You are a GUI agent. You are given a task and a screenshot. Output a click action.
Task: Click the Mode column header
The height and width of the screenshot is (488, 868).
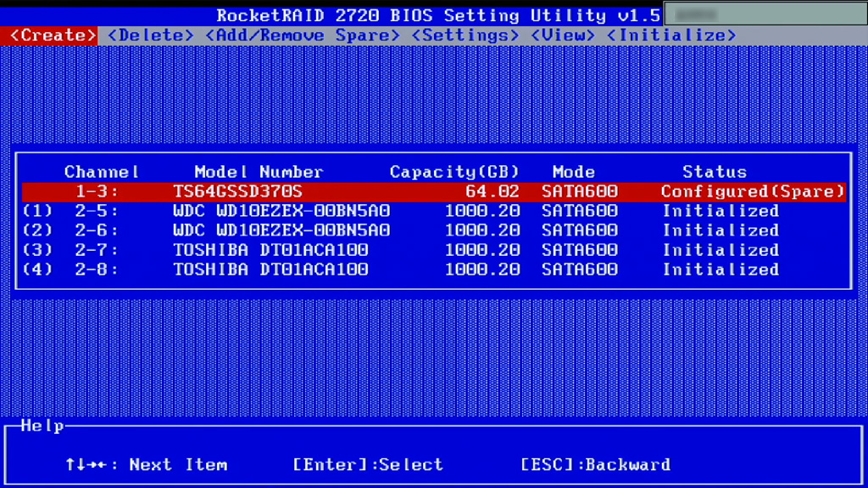pyautogui.click(x=574, y=172)
